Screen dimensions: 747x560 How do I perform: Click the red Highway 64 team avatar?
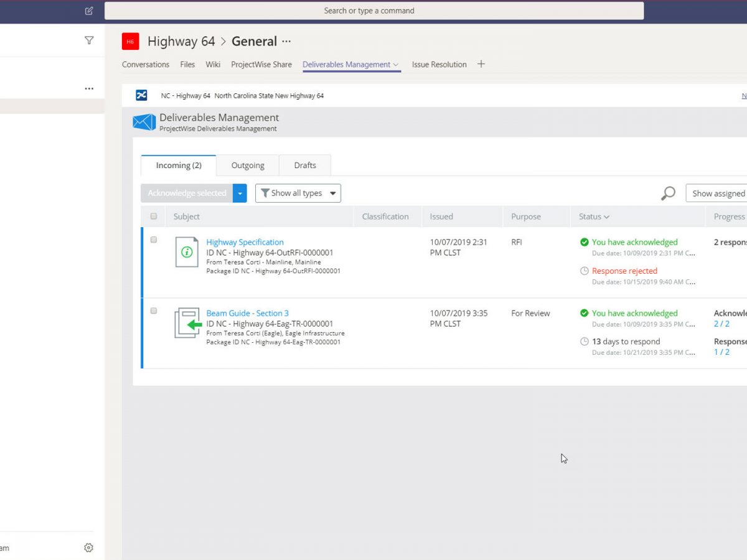[x=130, y=42]
